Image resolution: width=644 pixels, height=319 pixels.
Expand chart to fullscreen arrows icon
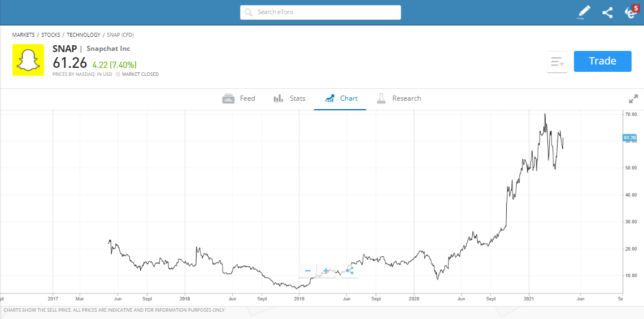pyautogui.click(x=634, y=99)
